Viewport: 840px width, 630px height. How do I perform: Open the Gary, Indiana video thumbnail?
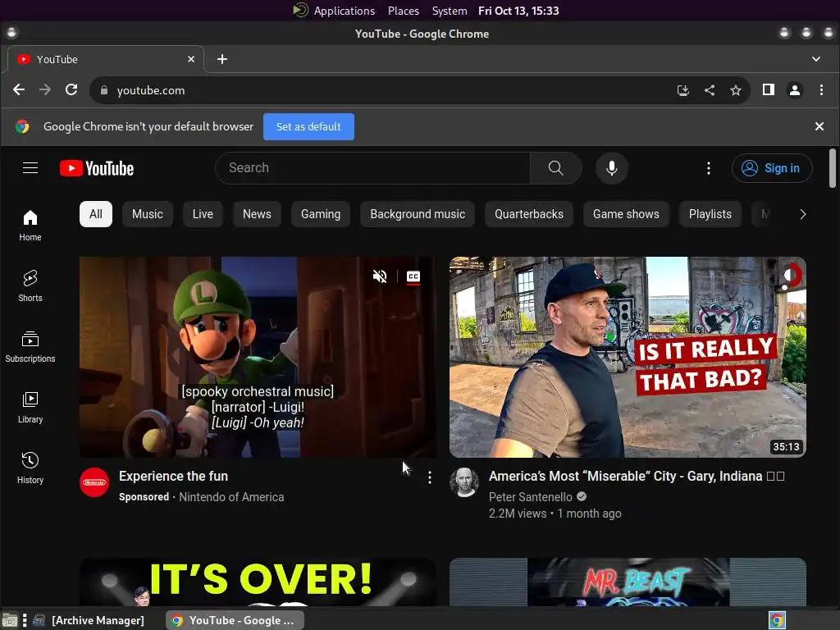click(628, 358)
